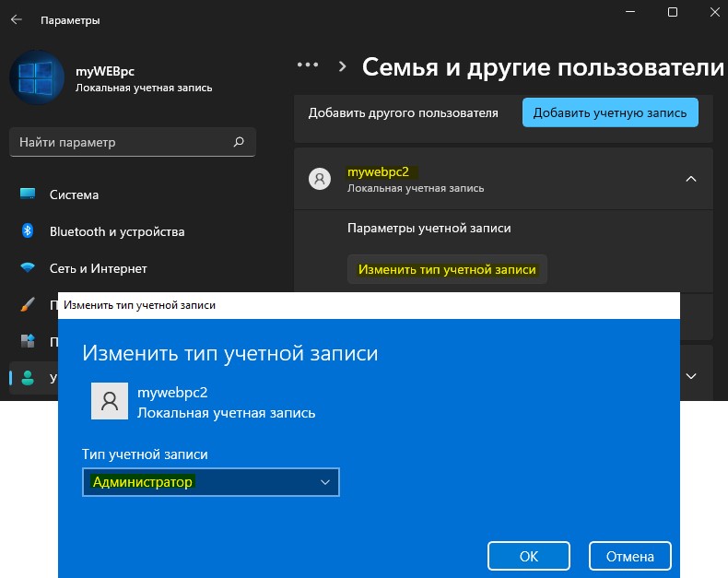Click the mywebpc2 name in Settings
The height and width of the screenshot is (578, 728).
click(379, 171)
